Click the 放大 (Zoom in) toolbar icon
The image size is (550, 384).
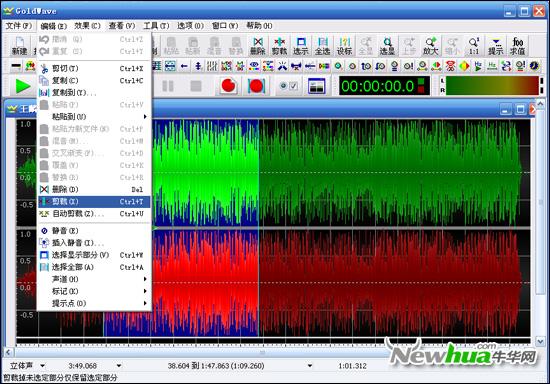click(x=431, y=46)
